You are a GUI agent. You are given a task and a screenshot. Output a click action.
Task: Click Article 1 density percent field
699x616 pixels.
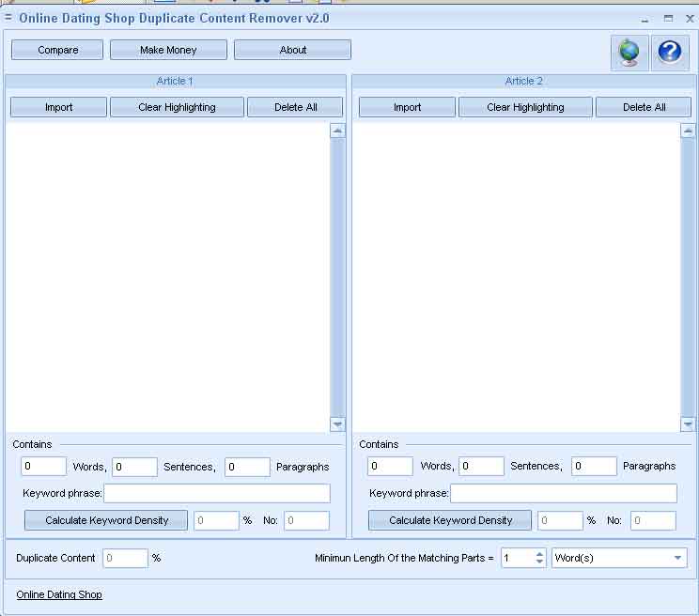coord(217,520)
